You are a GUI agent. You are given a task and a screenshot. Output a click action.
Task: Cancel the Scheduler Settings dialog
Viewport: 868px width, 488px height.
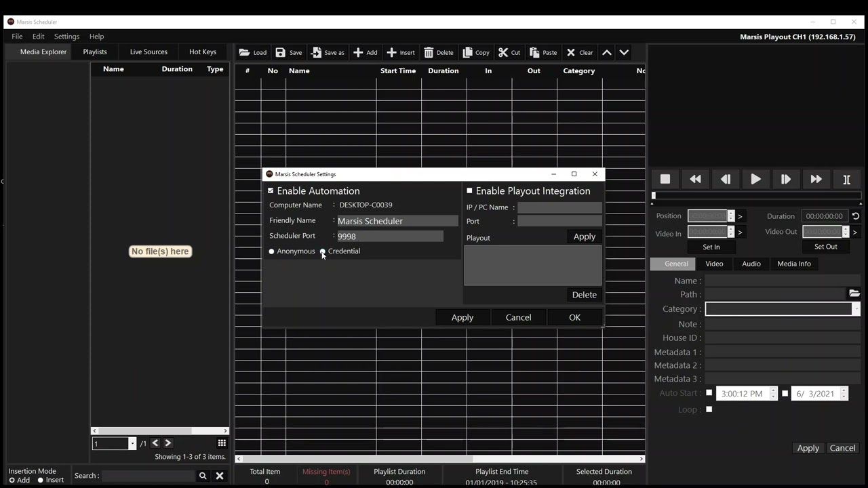519,317
